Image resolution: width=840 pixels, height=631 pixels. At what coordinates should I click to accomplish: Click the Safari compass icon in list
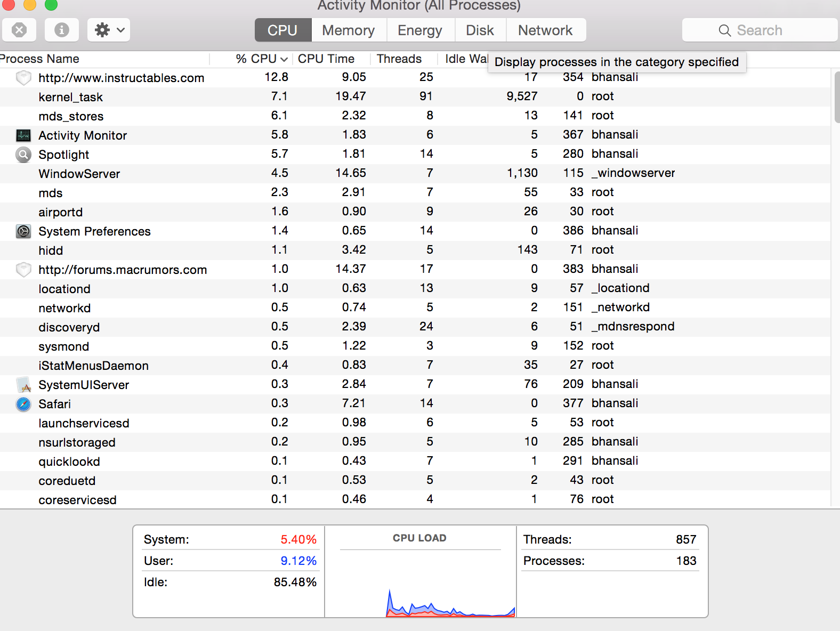pyautogui.click(x=23, y=404)
